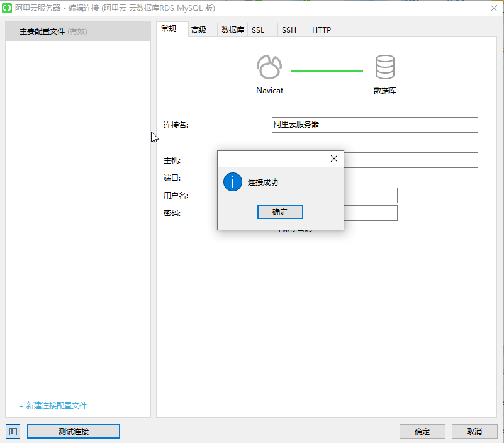
Task: Open the 数据库 tab
Action: click(x=233, y=30)
